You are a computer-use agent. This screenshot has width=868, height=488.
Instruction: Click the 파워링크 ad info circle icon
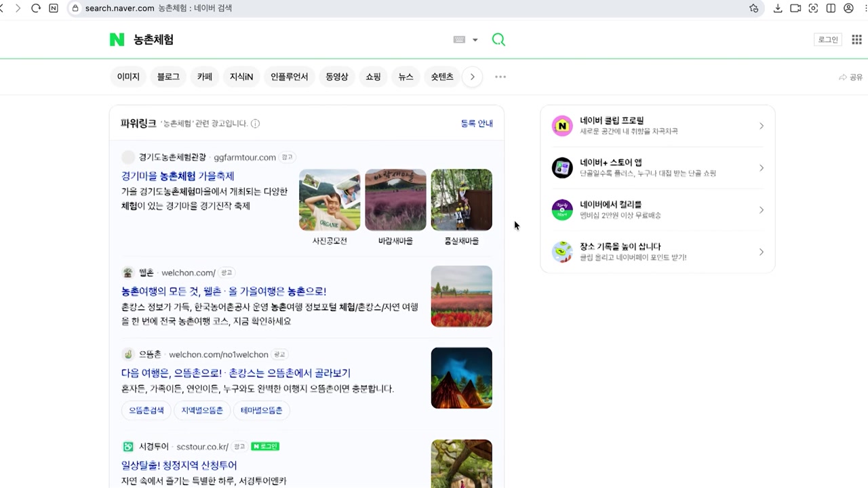click(255, 123)
